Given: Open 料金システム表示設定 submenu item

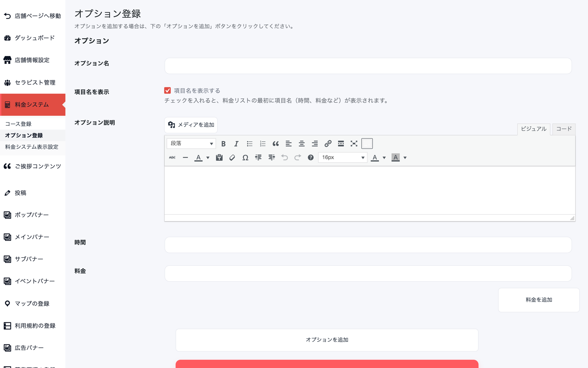Looking at the screenshot, I should click(x=32, y=147).
